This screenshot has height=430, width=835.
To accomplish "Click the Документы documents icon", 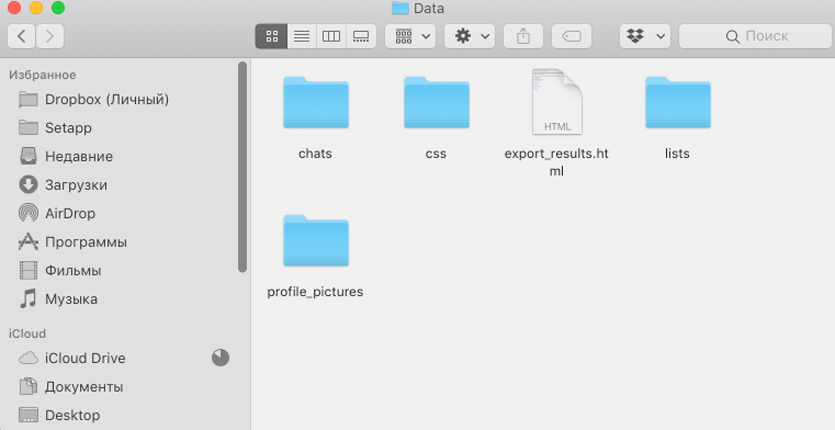I will coord(28,387).
